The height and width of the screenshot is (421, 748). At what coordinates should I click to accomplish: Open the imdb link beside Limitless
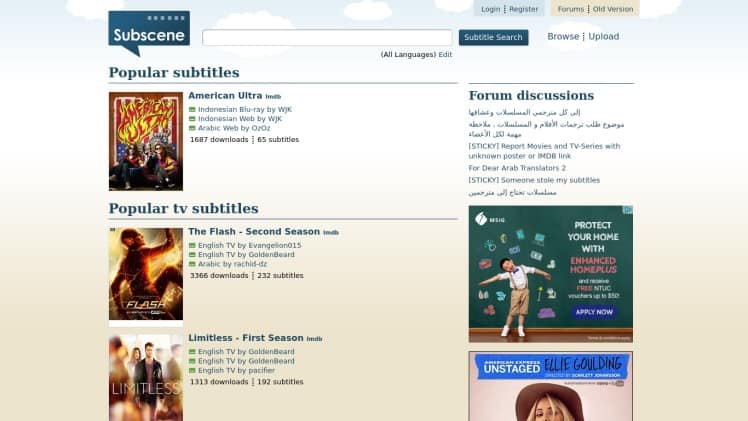pyautogui.click(x=314, y=339)
